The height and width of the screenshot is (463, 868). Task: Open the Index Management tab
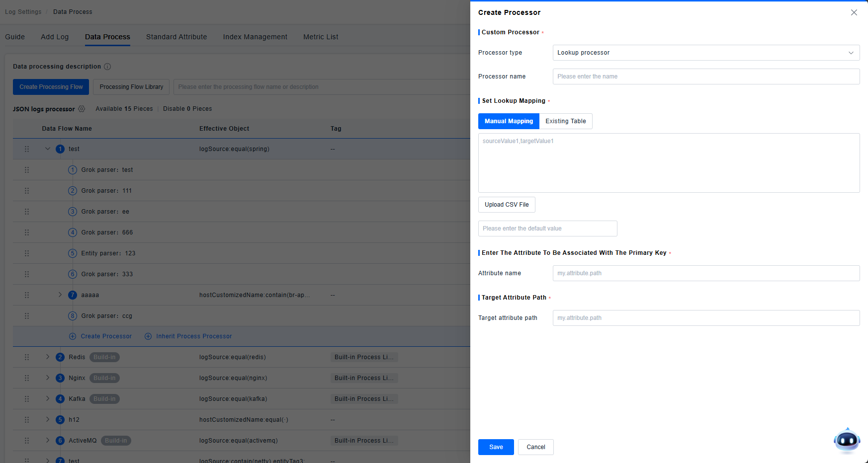pos(255,37)
